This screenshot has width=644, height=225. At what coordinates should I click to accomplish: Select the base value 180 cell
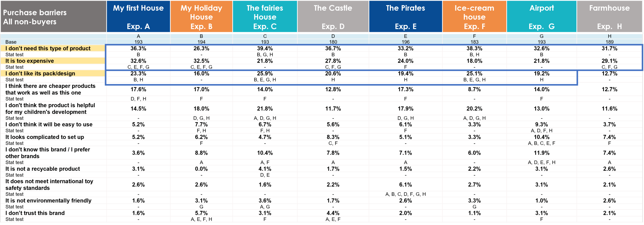(333, 42)
